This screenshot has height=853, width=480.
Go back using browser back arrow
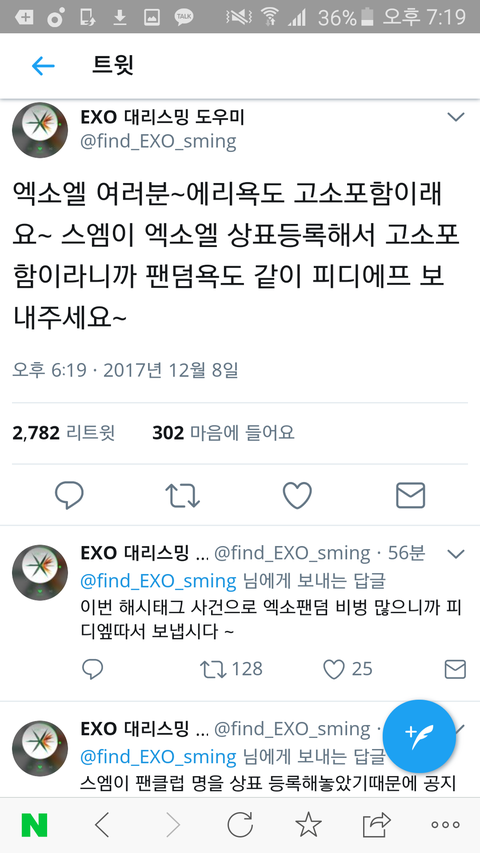click(102, 825)
